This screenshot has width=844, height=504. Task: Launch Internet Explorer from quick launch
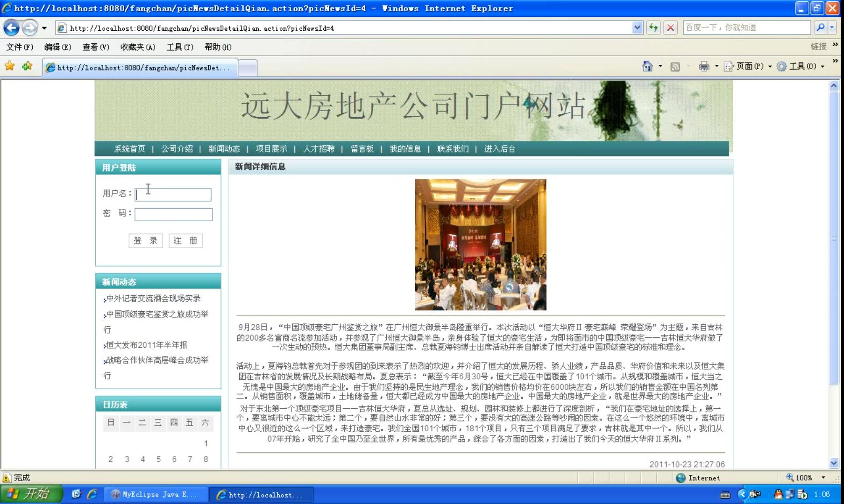click(x=92, y=494)
